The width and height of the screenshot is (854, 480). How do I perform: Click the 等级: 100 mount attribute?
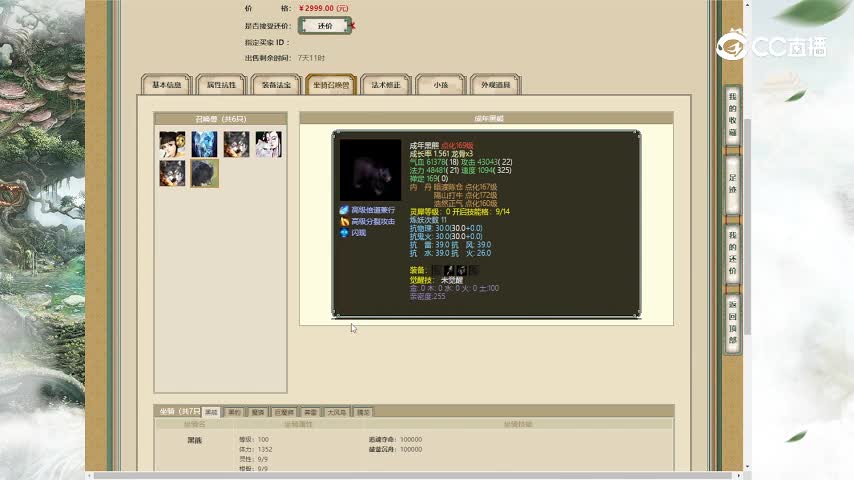[254, 439]
